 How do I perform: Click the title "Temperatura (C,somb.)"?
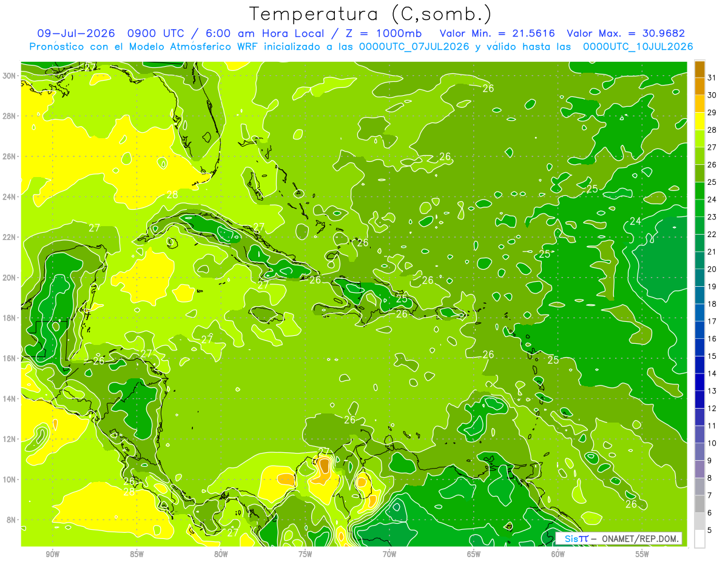point(371,14)
